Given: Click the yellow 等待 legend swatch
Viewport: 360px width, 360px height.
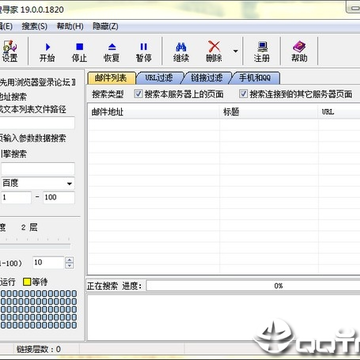Looking at the screenshot, I should pyautogui.click(x=27, y=282).
